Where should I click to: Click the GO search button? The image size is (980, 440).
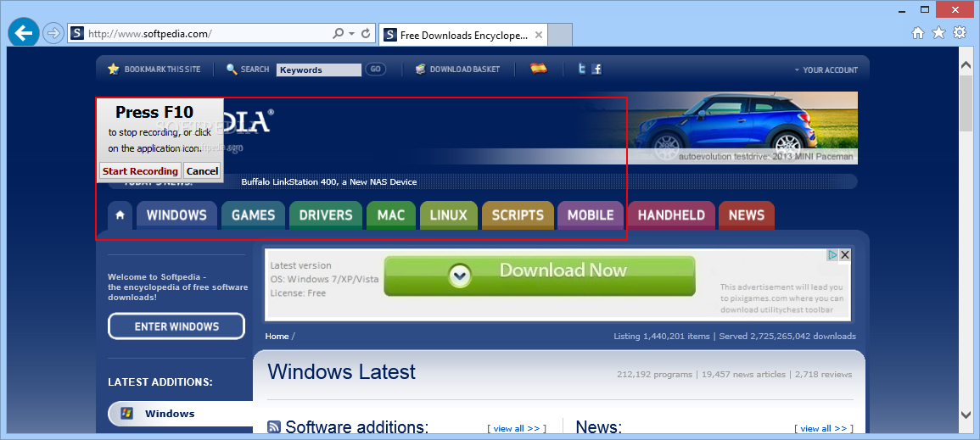[375, 70]
